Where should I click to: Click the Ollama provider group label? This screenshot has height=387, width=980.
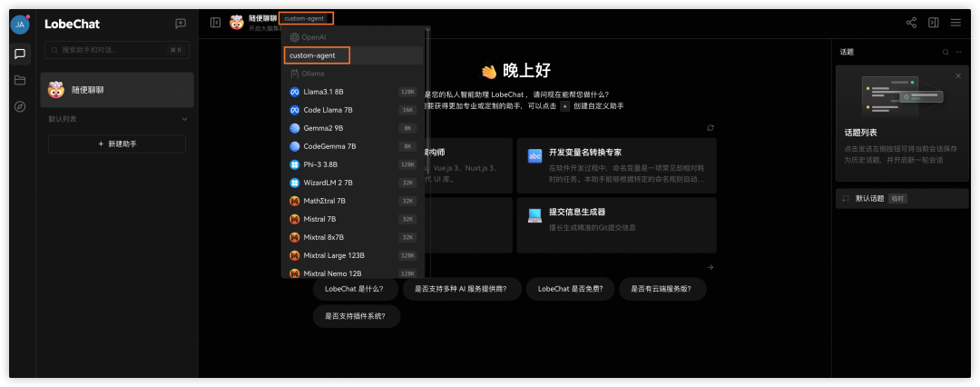click(x=307, y=74)
